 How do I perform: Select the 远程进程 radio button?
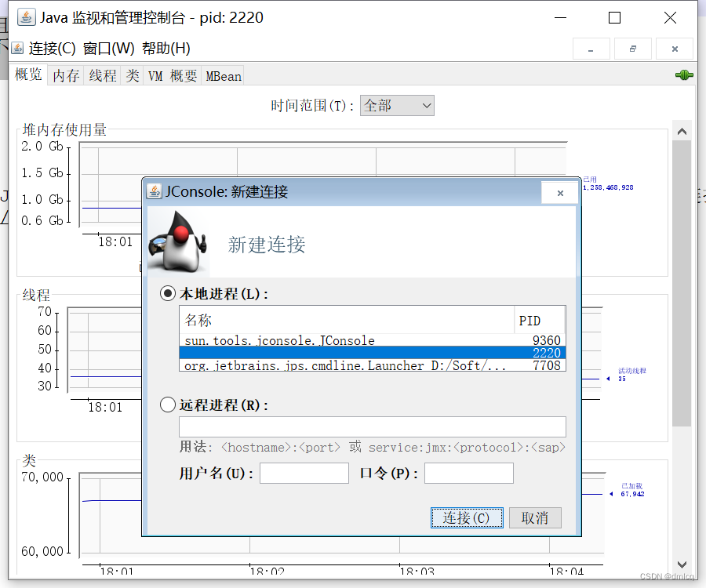tap(168, 405)
